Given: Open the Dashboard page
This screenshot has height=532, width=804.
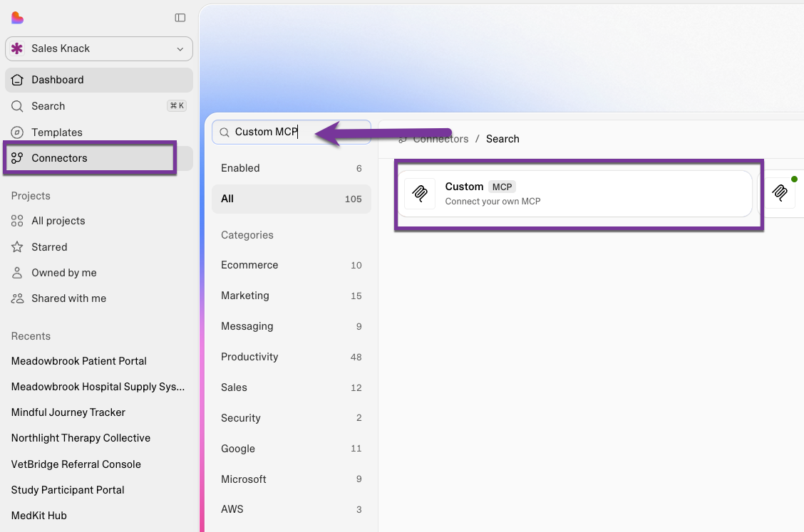Looking at the screenshot, I should 99,80.
